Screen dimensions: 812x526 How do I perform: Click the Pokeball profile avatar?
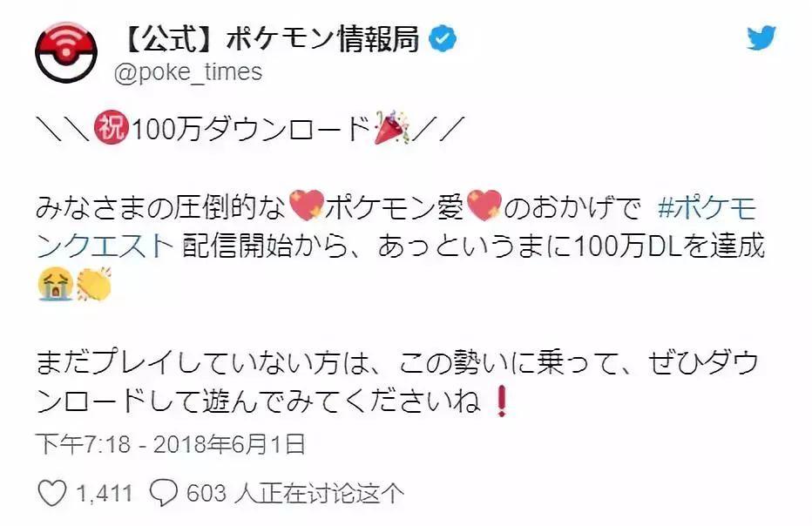coord(66,53)
